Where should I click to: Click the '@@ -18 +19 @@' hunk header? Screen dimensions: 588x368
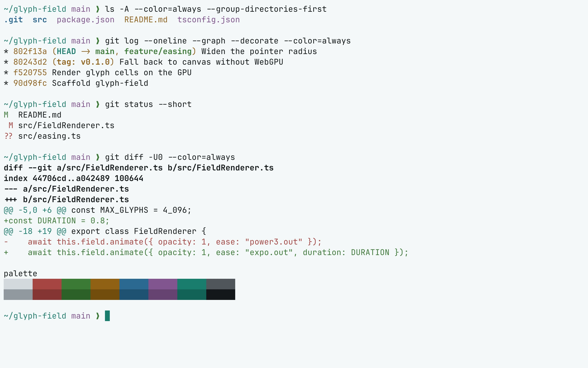click(x=35, y=231)
